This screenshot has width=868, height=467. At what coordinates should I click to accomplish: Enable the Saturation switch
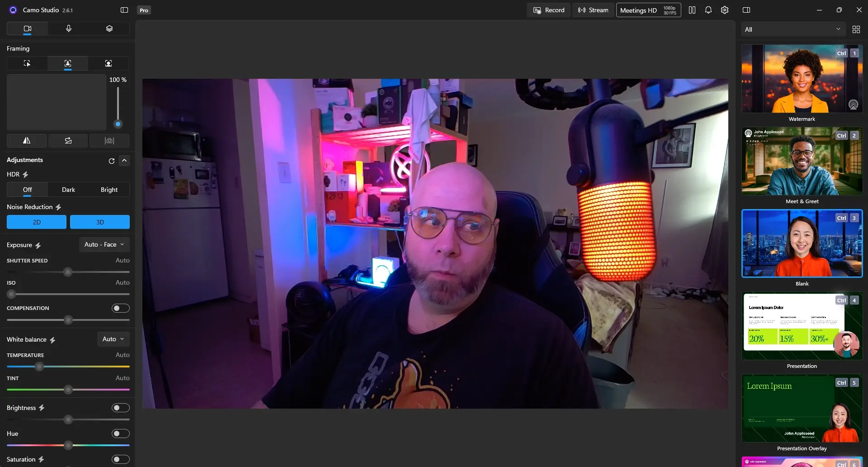tap(121, 459)
